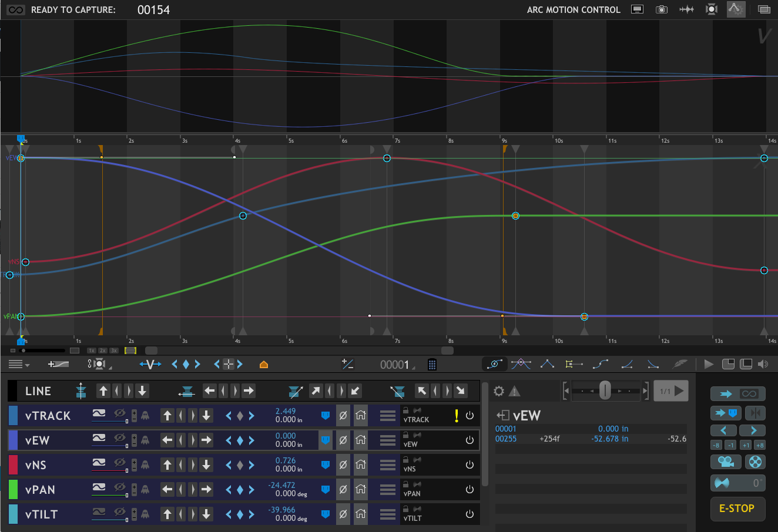Open the calculator keypad icon

coord(432,365)
